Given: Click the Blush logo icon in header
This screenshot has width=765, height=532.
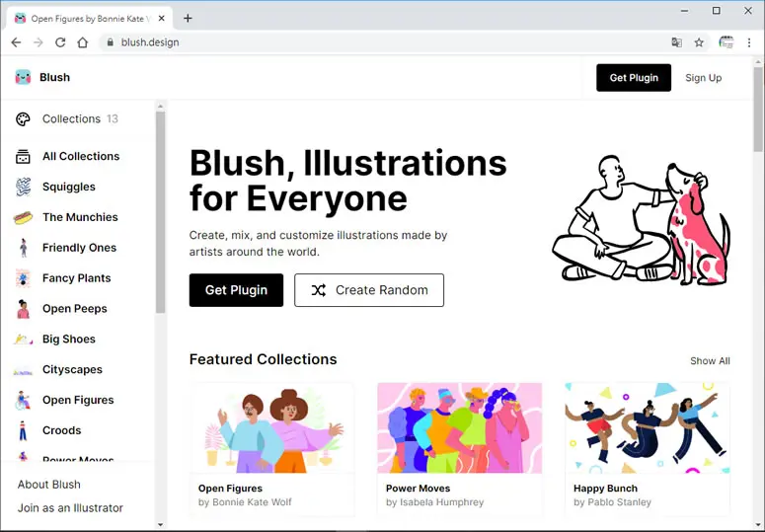Looking at the screenshot, I should 23,77.
